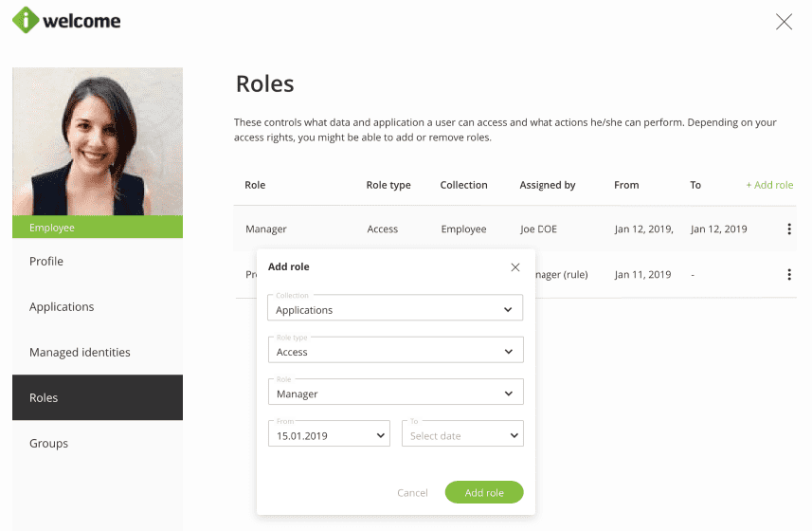Image resolution: width=812 pixels, height=531 pixels.
Task: Click the green Add role button
Action: 483,493
